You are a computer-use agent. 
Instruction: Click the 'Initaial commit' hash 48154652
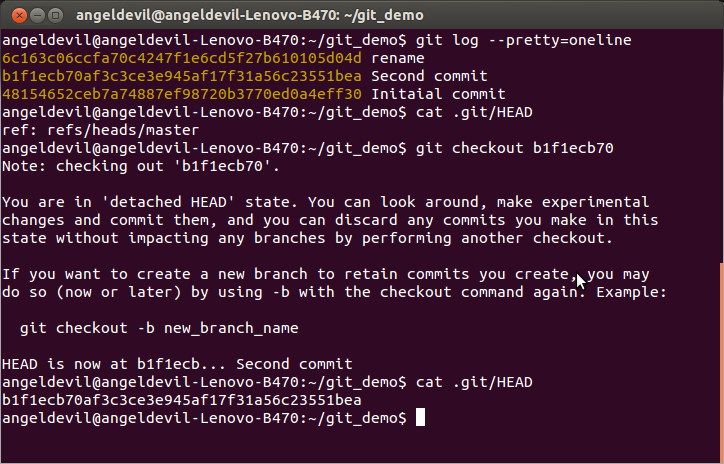pos(182,94)
